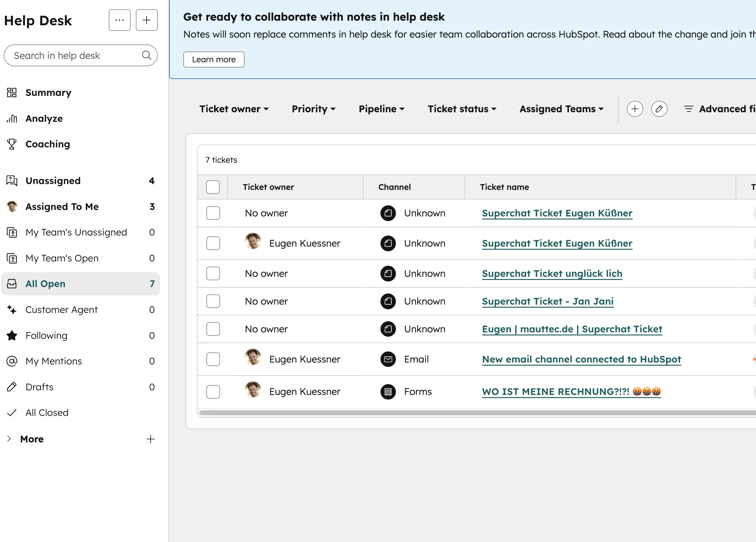Open the Summary section in sidebar
Image resolution: width=756 pixels, height=542 pixels.
click(x=48, y=92)
